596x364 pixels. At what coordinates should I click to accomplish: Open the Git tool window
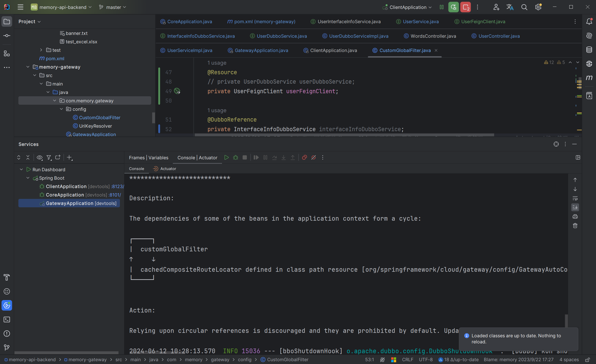7,348
